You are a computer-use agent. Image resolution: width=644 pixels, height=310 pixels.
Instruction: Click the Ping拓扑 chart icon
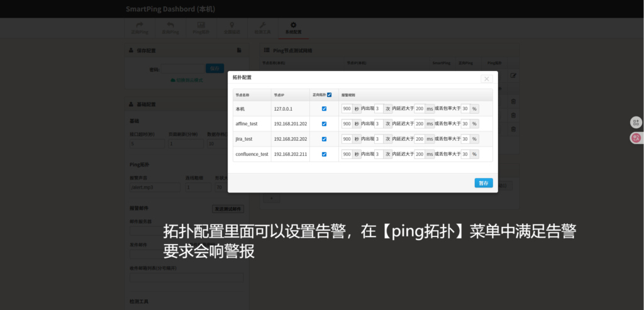point(201,25)
